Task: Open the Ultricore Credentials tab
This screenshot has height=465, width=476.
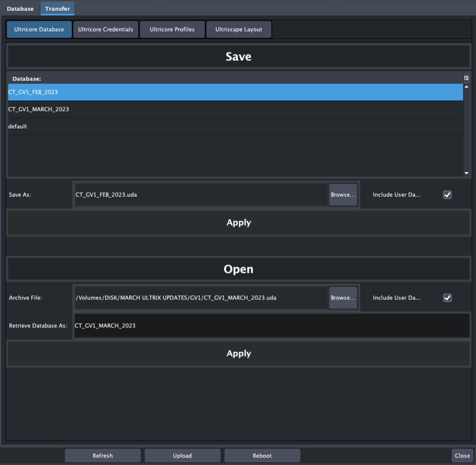Action: pyautogui.click(x=106, y=29)
